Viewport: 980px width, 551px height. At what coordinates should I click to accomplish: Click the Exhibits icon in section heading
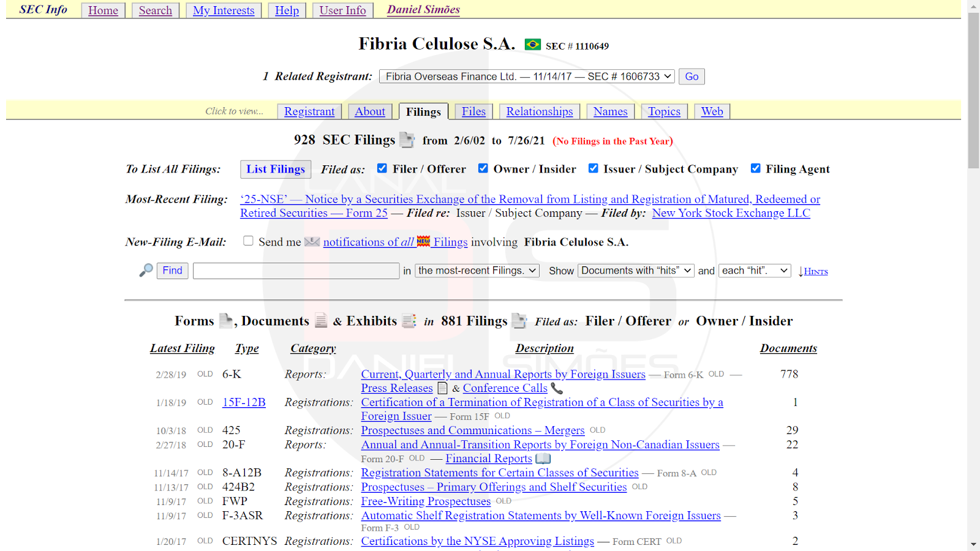click(409, 320)
